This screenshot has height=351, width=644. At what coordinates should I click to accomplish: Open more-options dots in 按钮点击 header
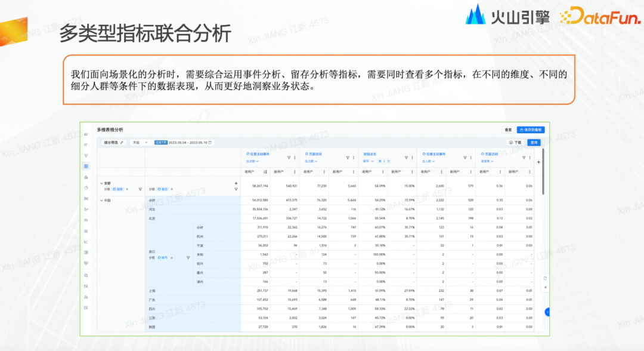coord(412,158)
